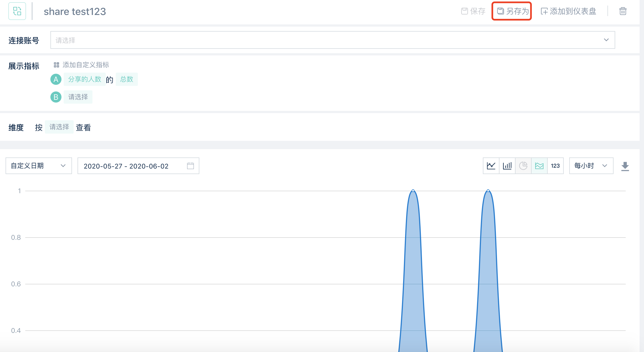This screenshot has width=644, height=352.
Task: Click y-axis value 0.8
Action: (16, 237)
